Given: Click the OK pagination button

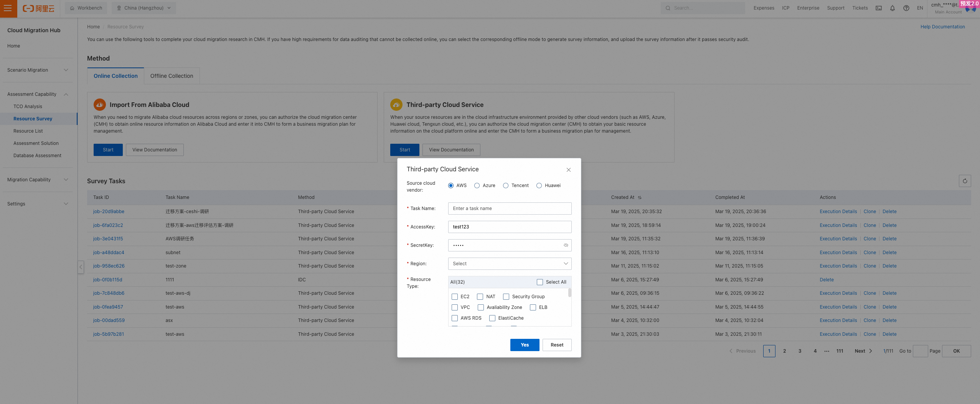Looking at the screenshot, I should point(956,351).
